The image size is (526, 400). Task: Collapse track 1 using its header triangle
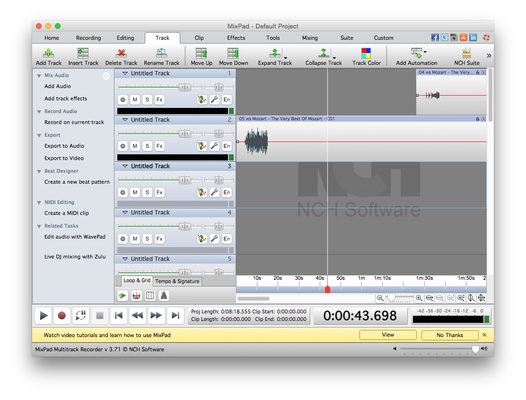pyautogui.click(x=125, y=73)
